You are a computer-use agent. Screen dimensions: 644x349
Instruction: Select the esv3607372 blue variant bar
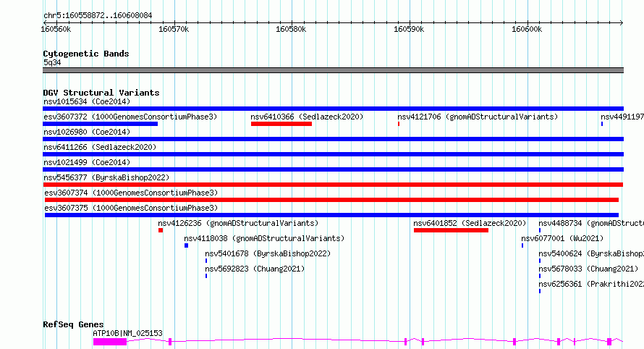tap(100, 124)
